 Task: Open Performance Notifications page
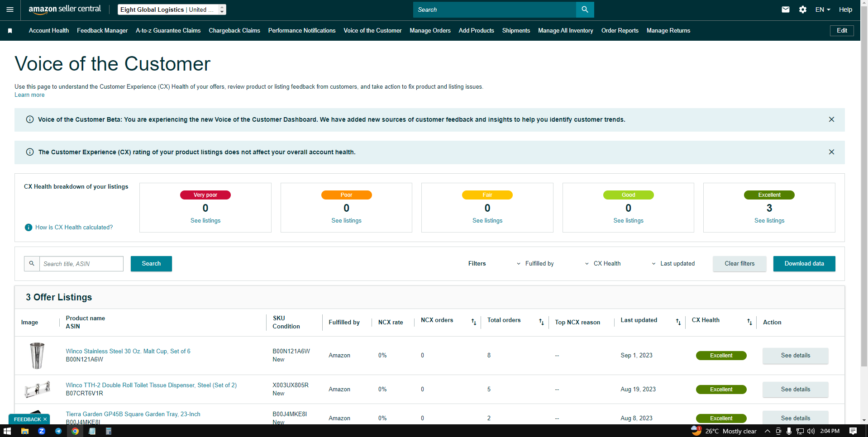(302, 31)
